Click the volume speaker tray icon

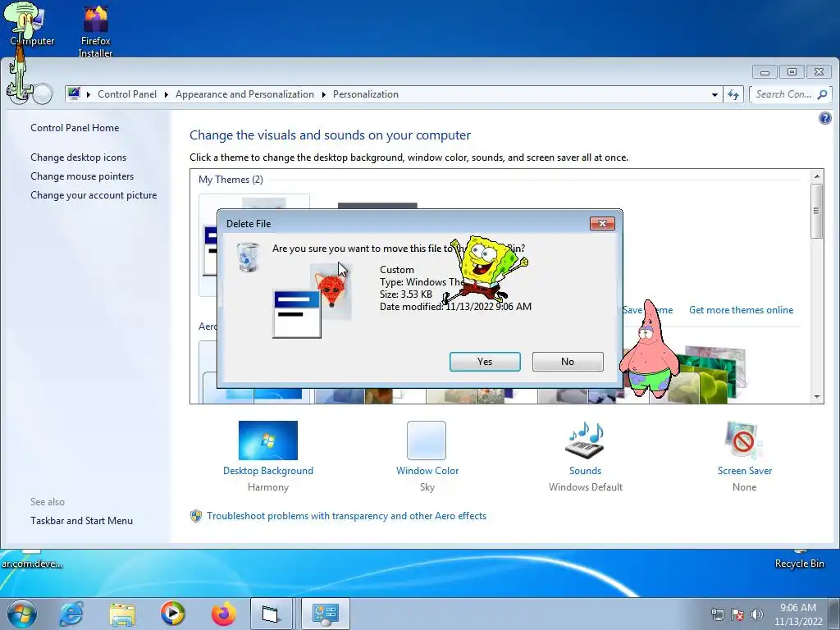[x=757, y=614]
